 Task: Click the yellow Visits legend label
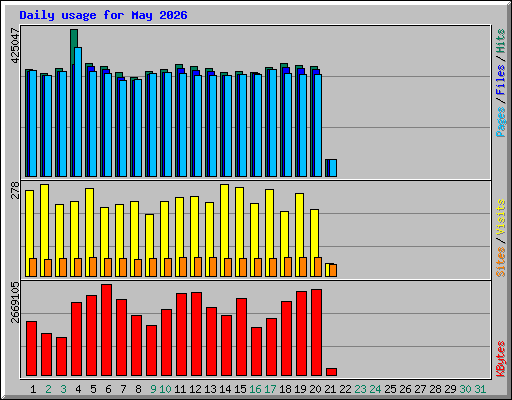[501, 217]
